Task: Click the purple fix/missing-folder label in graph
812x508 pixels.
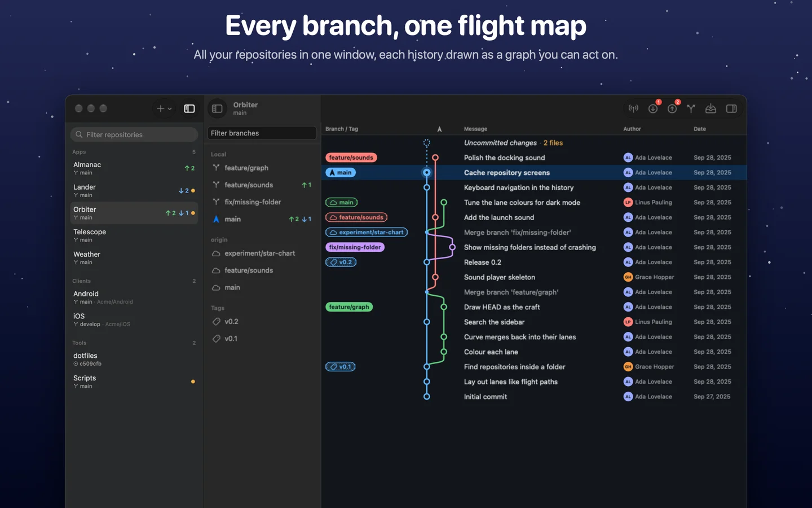Action: tap(355, 247)
